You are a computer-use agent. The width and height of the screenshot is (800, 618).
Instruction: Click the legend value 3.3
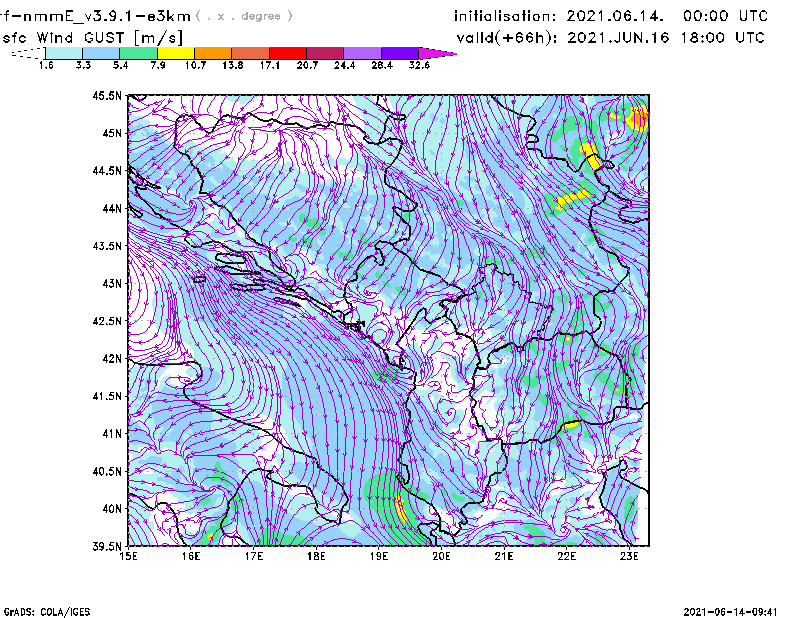click(83, 65)
